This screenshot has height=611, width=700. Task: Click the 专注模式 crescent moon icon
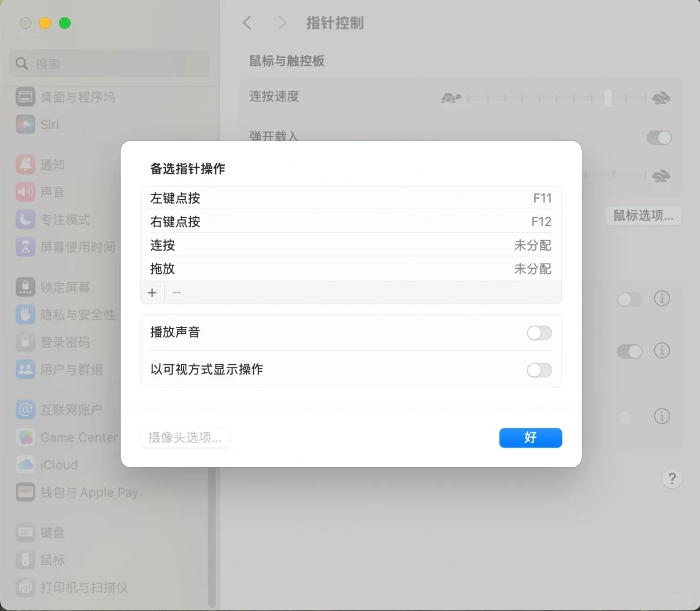pos(25,220)
